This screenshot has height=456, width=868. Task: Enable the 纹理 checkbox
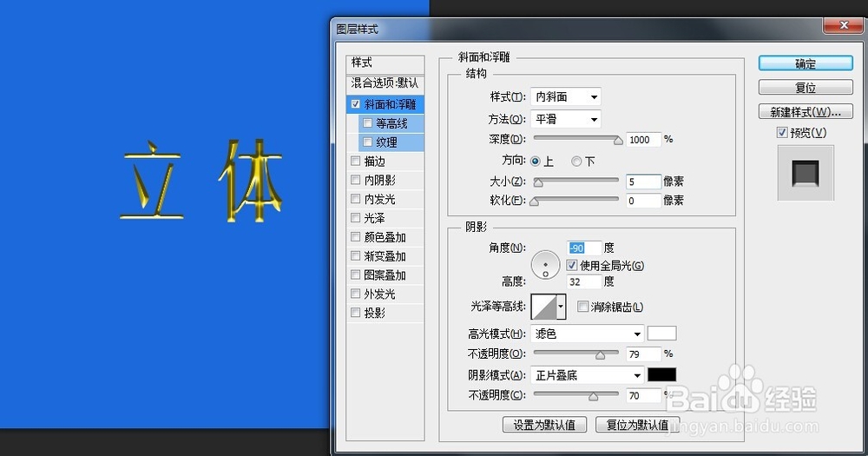tap(367, 142)
